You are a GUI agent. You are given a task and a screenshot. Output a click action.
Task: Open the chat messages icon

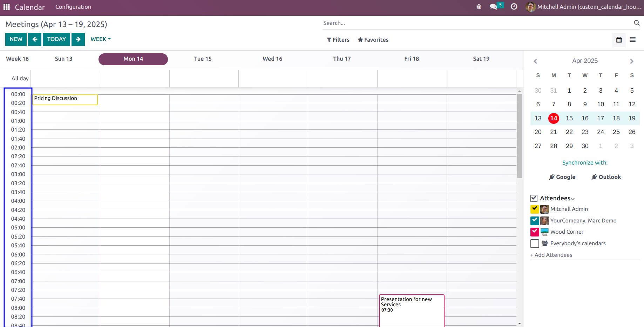tap(494, 7)
